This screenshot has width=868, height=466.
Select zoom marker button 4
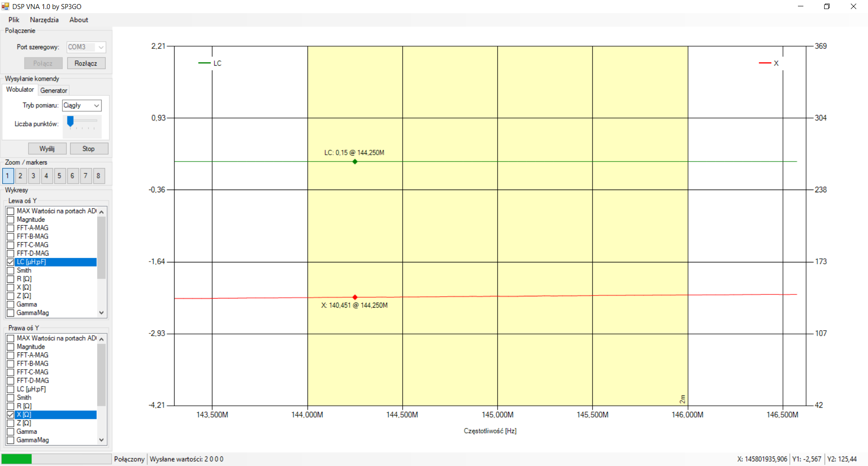click(47, 176)
